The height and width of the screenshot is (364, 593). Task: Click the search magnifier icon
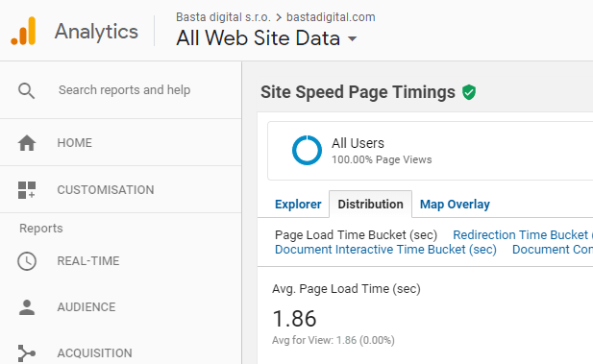pyautogui.click(x=27, y=91)
